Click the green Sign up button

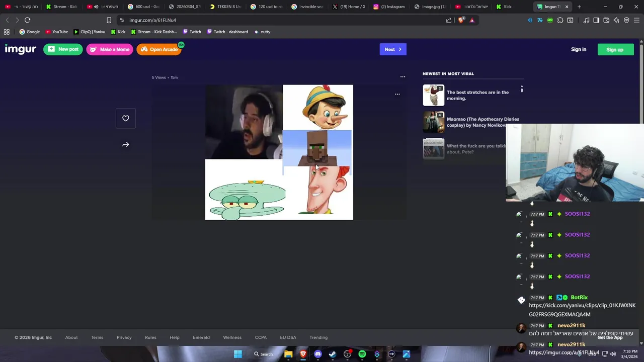pos(615,49)
